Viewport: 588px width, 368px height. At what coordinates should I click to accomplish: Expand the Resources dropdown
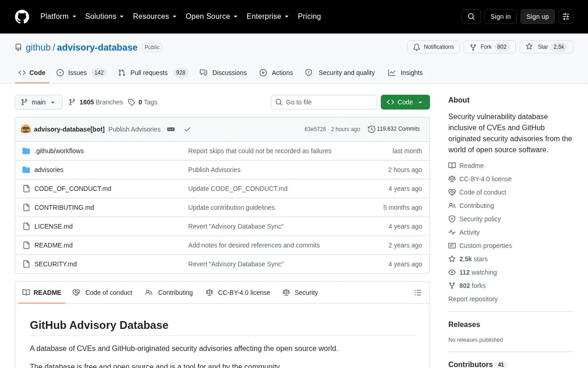coord(155,17)
